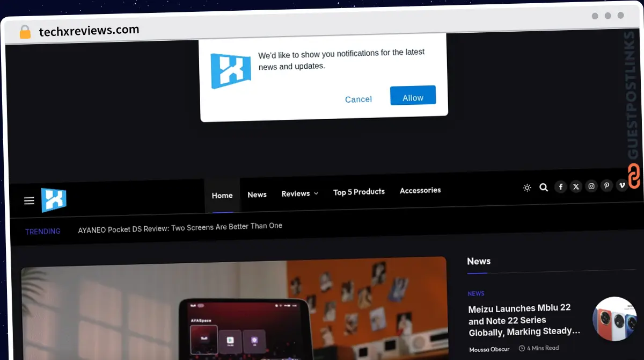This screenshot has height=360, width=644.
Task: Open the site search
Action: point(544,188)
